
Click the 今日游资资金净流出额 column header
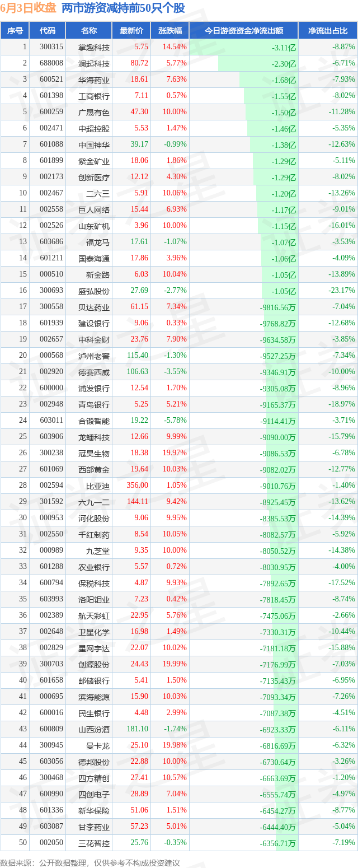tap(243, 31)
